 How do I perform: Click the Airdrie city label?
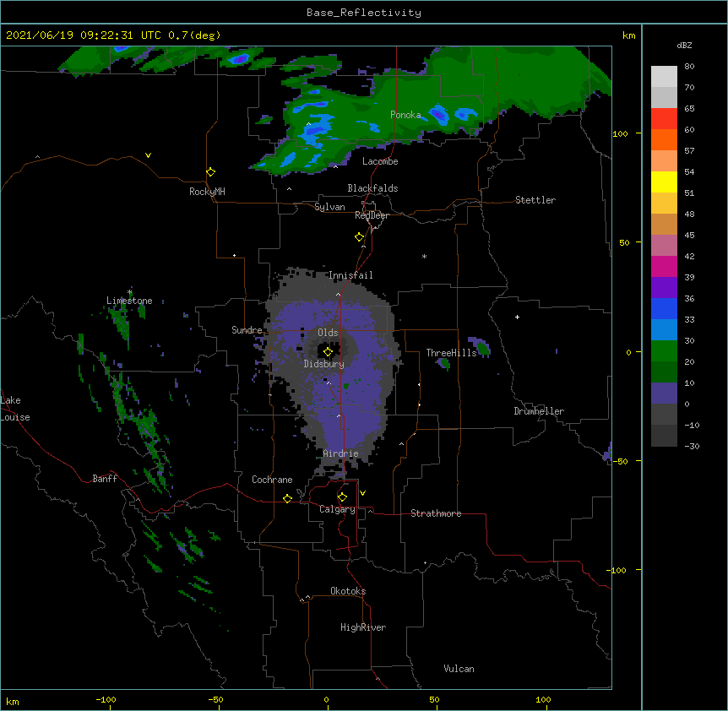coord(340,453)
